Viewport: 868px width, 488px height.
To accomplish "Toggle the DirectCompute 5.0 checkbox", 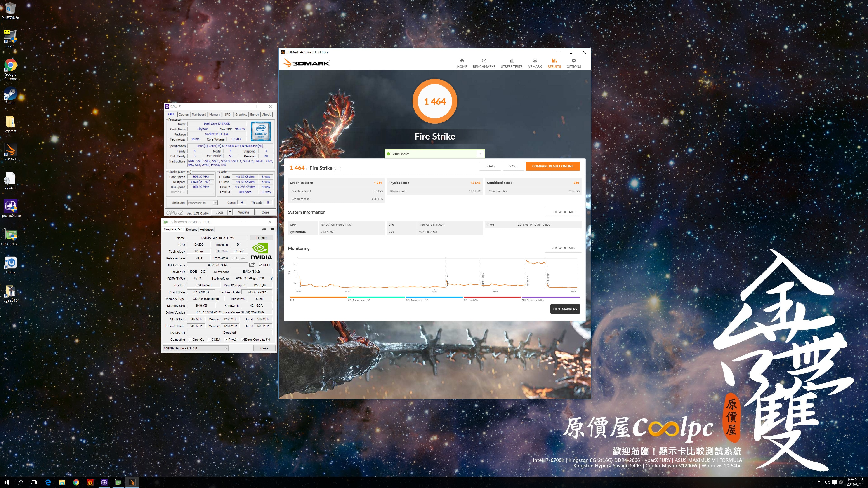I will pyautogui.click(x=243, y=340).
